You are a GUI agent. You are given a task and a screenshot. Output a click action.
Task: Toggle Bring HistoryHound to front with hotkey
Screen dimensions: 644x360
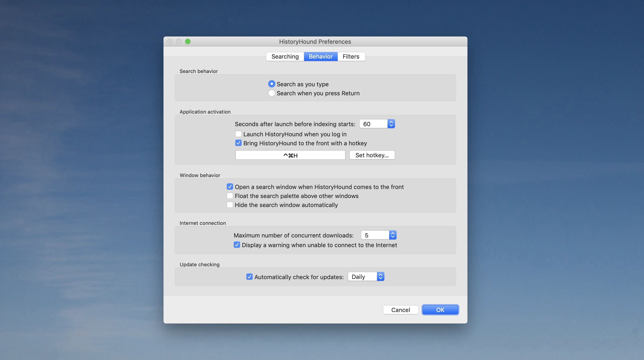[238, 143]
